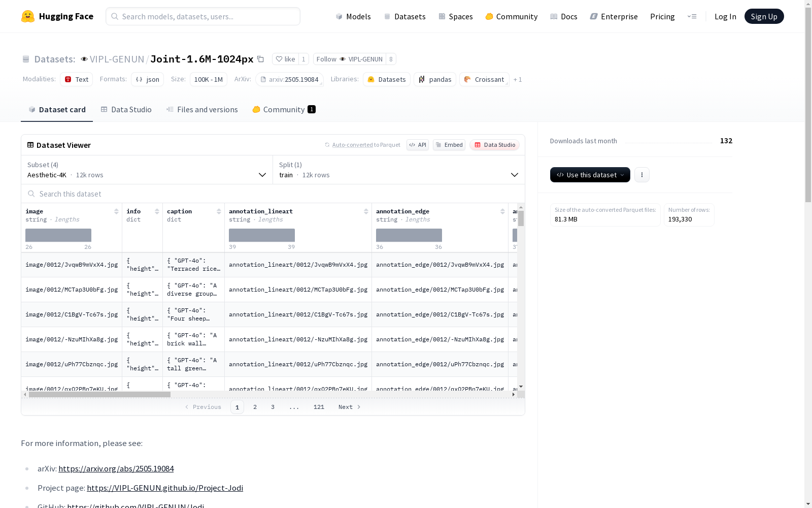Show the +1 more libraries
812x508 pixels.
[518, 79]
